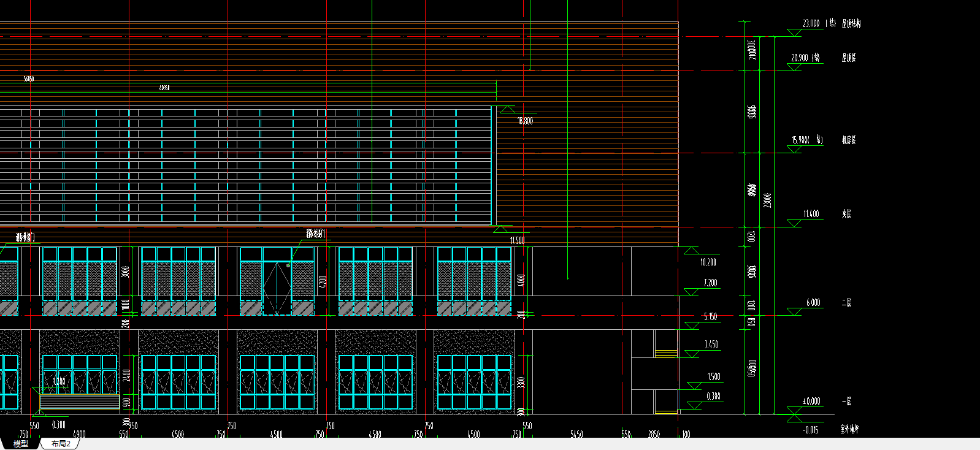Select the 40950 horizontal dimension text
Screen dimensions: 980x450
(x=164, y=88)
